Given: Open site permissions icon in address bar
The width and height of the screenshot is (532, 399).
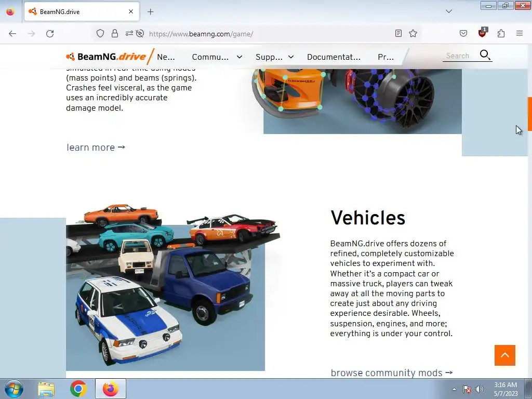Looking at the screenshot, I should 129,33.
